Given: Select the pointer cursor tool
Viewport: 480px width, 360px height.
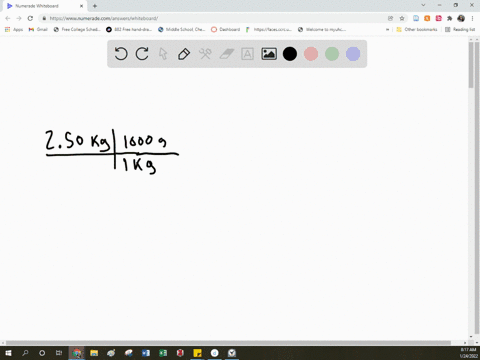Looking at the screenshot, I should click(163, 54).
